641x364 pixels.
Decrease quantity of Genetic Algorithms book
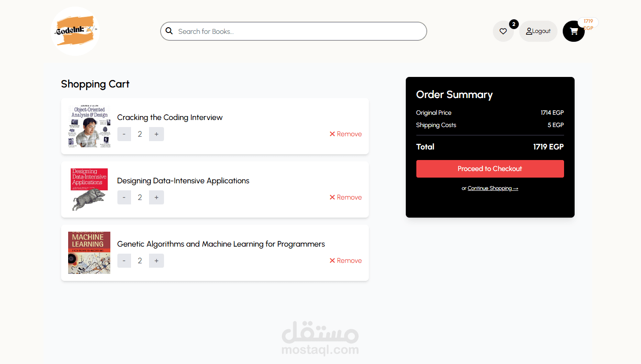124,261
